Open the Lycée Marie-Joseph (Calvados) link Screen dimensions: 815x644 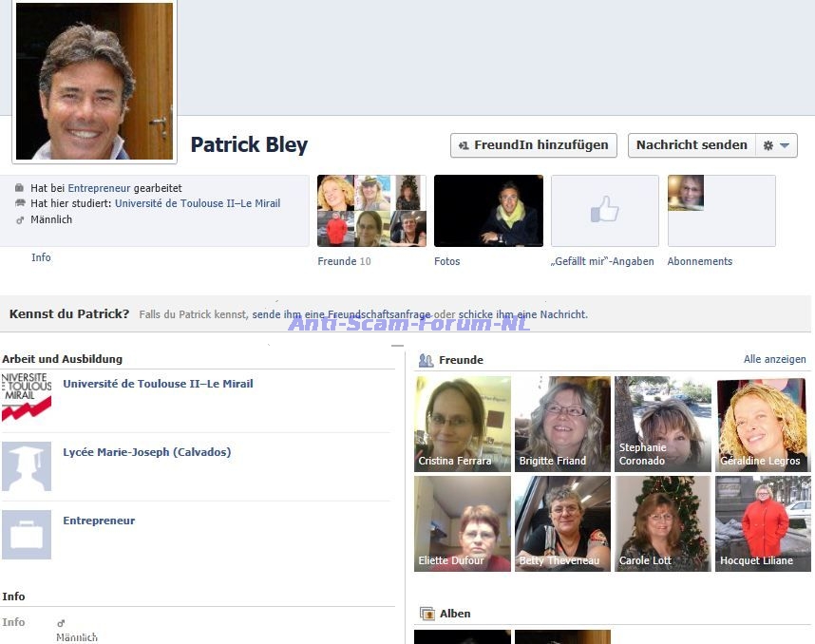tap(146, 452)
